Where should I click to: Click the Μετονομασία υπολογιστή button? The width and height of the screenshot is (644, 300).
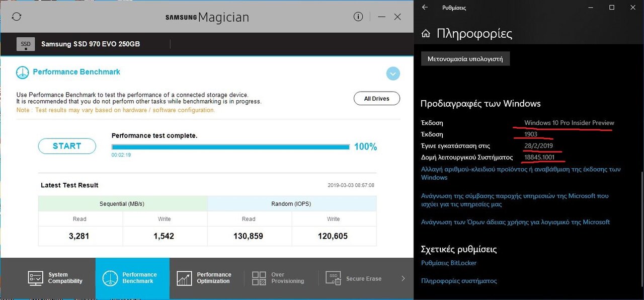(x=465, y=59)
